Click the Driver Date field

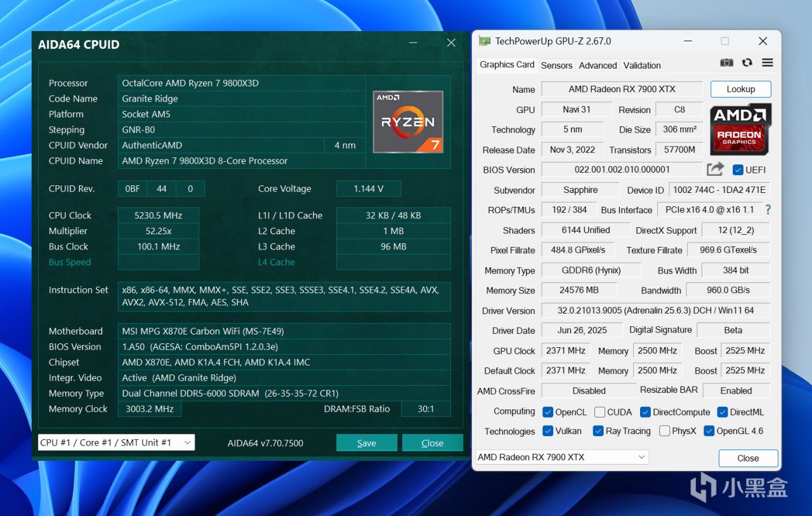[582, 330]
